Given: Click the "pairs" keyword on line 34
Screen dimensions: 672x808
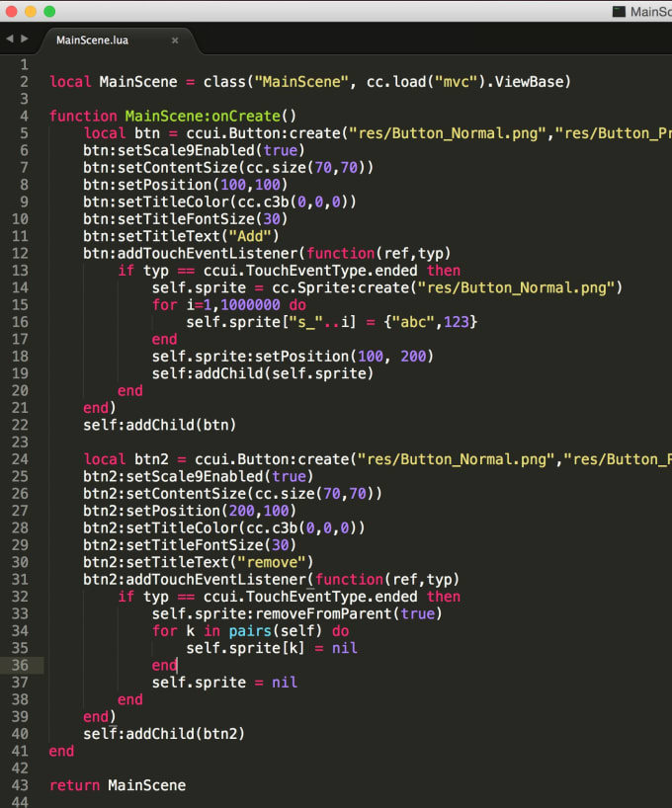Looking at the screenshot, I should [x=250, y=631].
